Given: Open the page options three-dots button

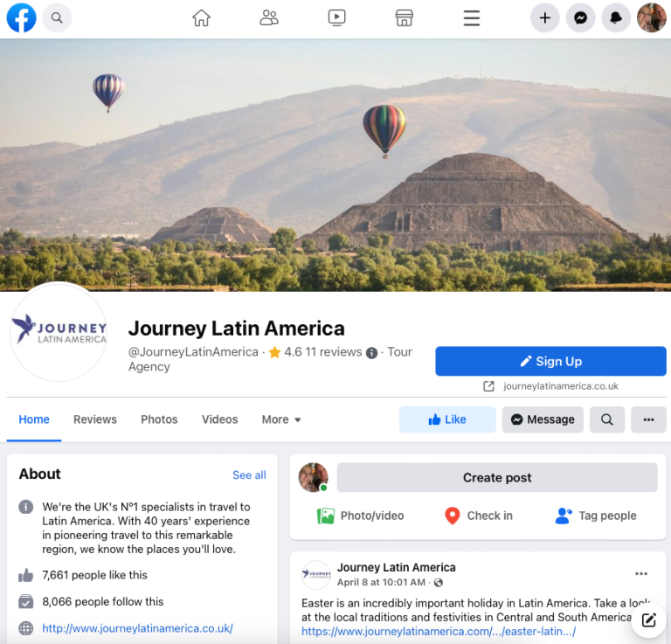Looking at the screenshot, I should pos(648,419).
